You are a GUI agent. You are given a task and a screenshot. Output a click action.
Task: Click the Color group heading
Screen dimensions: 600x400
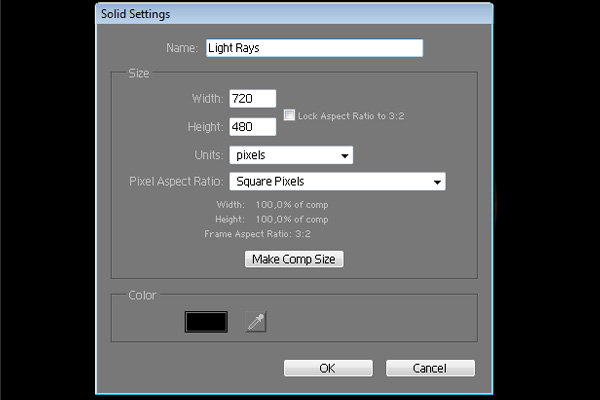tap(142, 295)
